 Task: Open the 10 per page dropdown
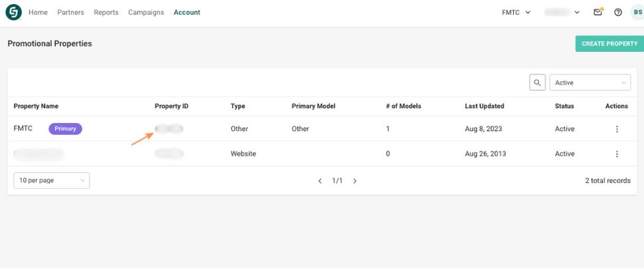pos(51,180)
